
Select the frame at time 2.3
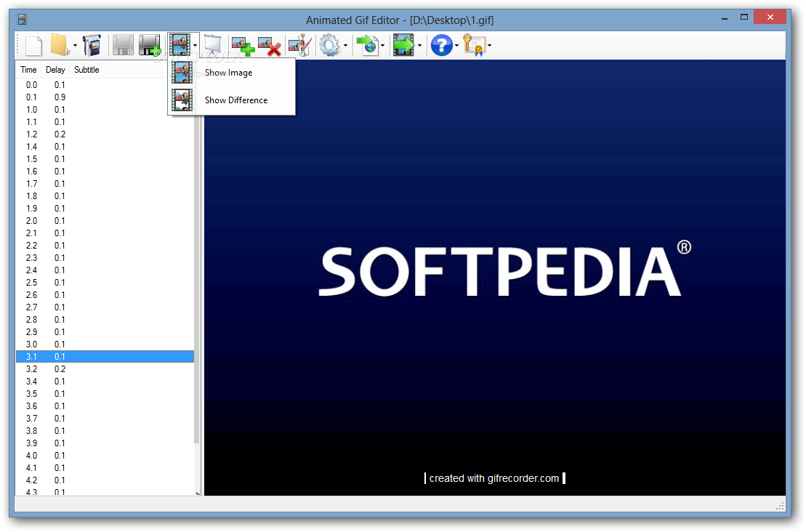tap(105, 257)
